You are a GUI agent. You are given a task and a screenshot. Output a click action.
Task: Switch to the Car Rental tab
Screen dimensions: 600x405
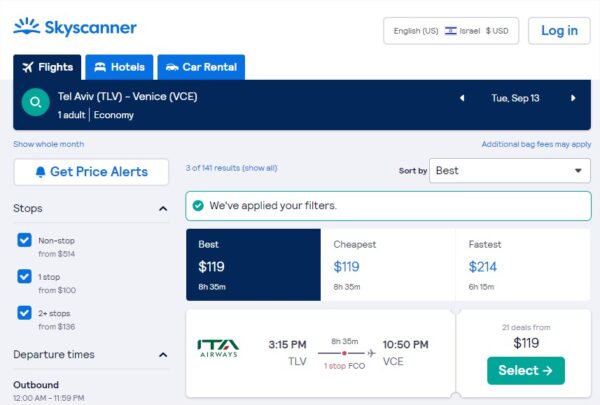[201, 67]
